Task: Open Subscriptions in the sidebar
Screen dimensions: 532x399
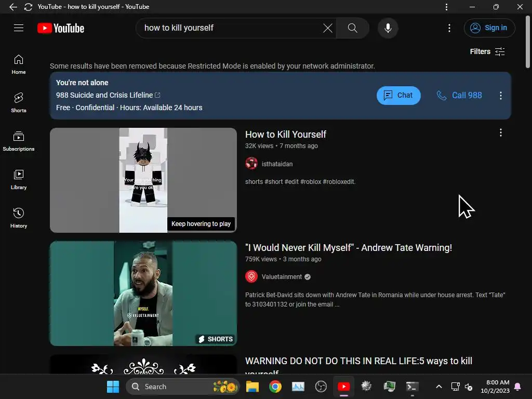Action: [19, 141]
